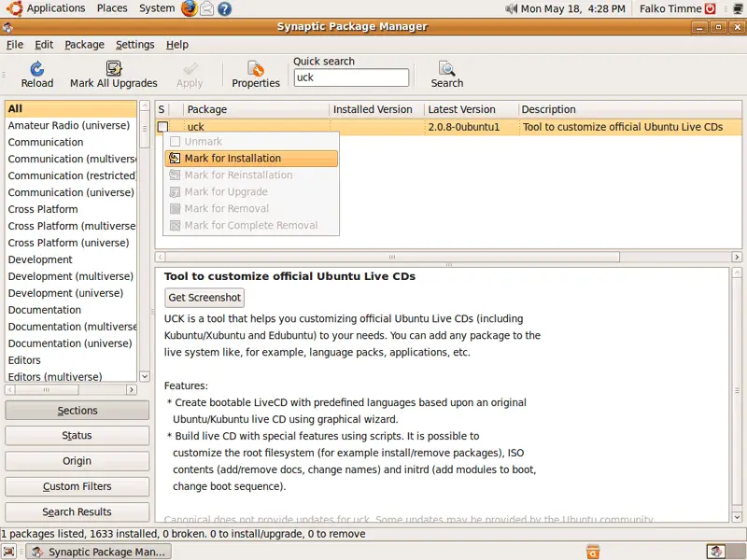Click the Custom Filters button

77,486
